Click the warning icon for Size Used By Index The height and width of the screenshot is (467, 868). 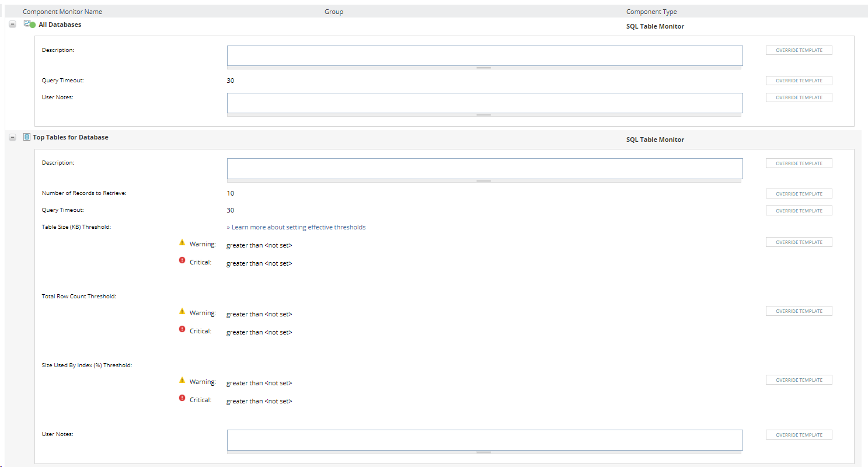pyautogui.click(x=182, y=379)
